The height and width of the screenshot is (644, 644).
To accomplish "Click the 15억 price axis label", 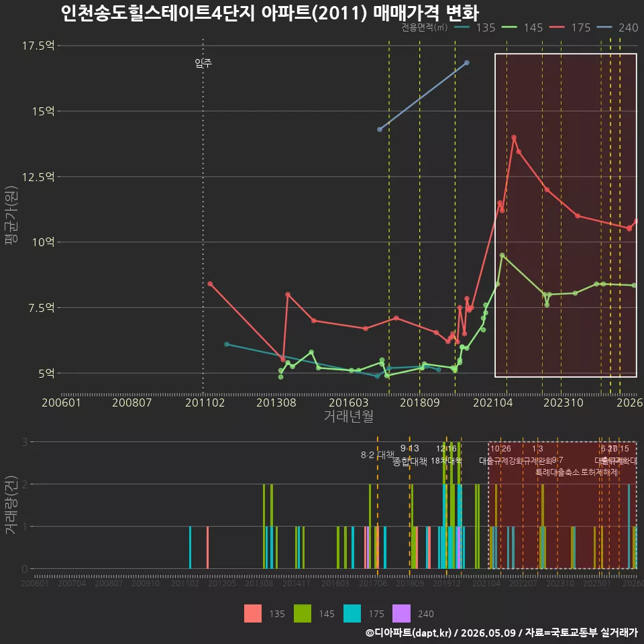I will [44, 111].
